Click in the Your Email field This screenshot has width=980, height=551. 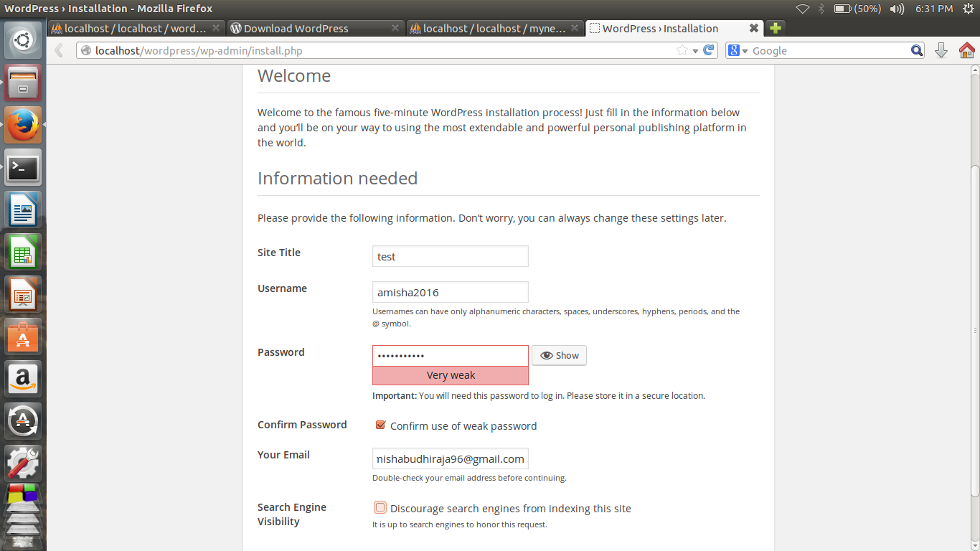(451, 458)
